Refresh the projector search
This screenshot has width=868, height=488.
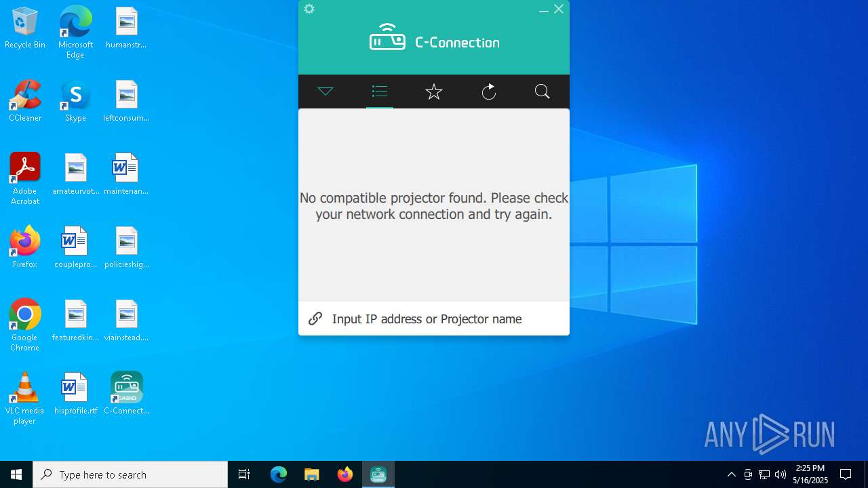[488, 91]
